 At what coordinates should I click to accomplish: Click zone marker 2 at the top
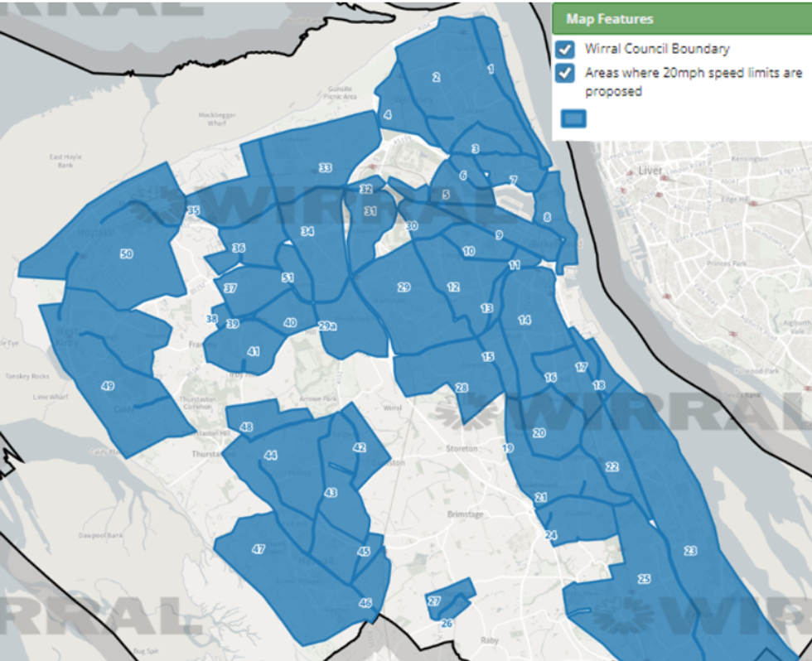click(x=435, y=78)
